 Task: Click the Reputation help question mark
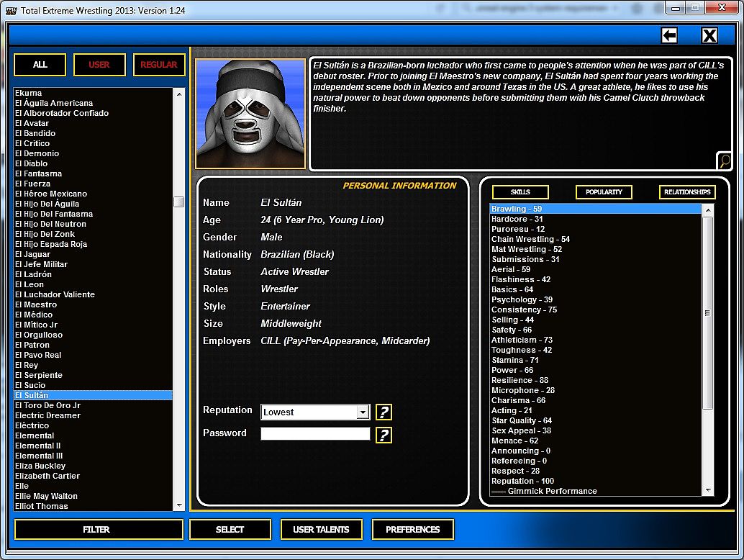384,412
